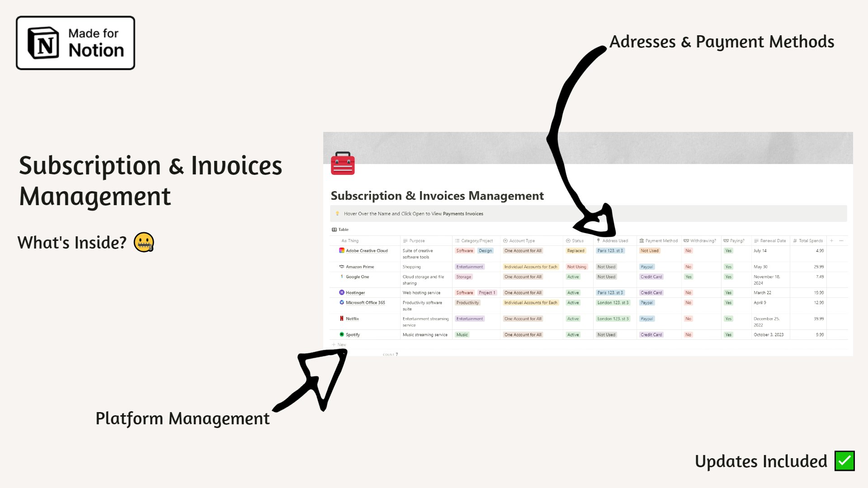Click the Hostinger row icon
The image size is (868, 488).
coord(342,292)
